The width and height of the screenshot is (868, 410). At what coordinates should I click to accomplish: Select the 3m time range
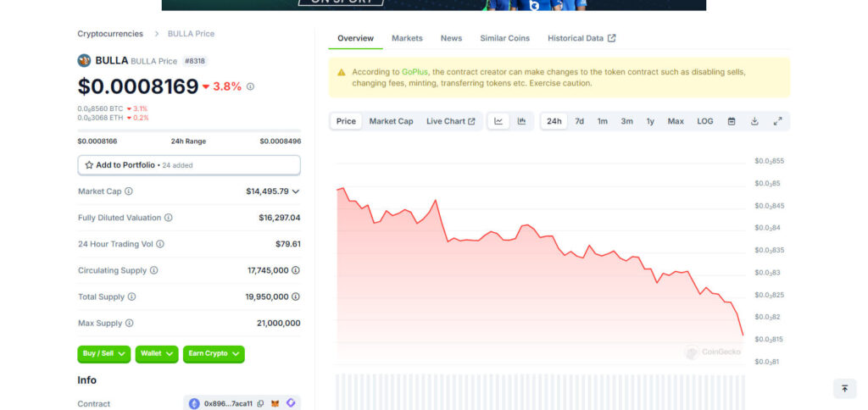pos(626,121)
